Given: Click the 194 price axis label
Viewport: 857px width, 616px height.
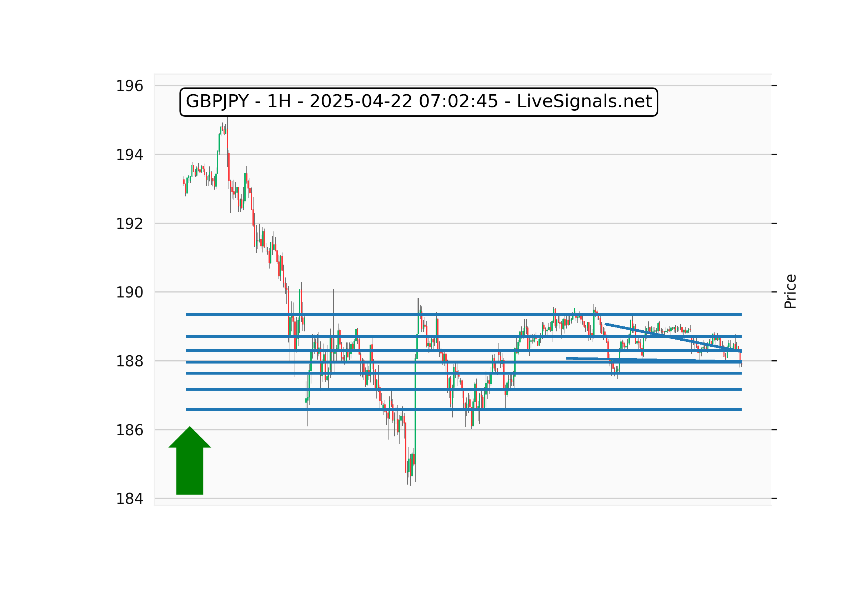Looking at the screenshot, I should (129, 155).
